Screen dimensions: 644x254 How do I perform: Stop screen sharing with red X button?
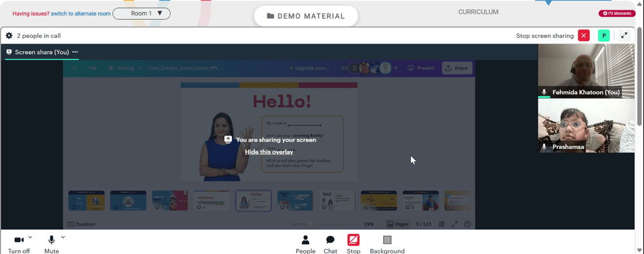[583, 36]
